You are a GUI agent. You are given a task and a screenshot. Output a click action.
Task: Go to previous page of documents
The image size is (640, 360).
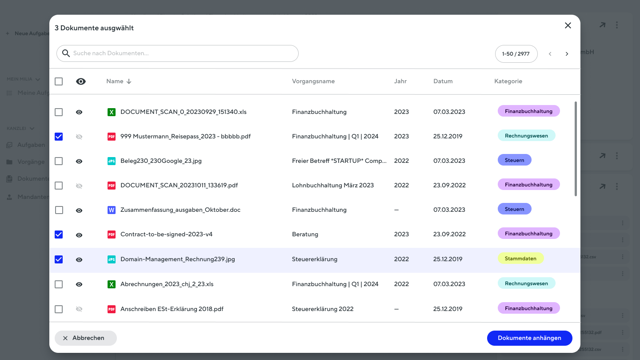550,54
